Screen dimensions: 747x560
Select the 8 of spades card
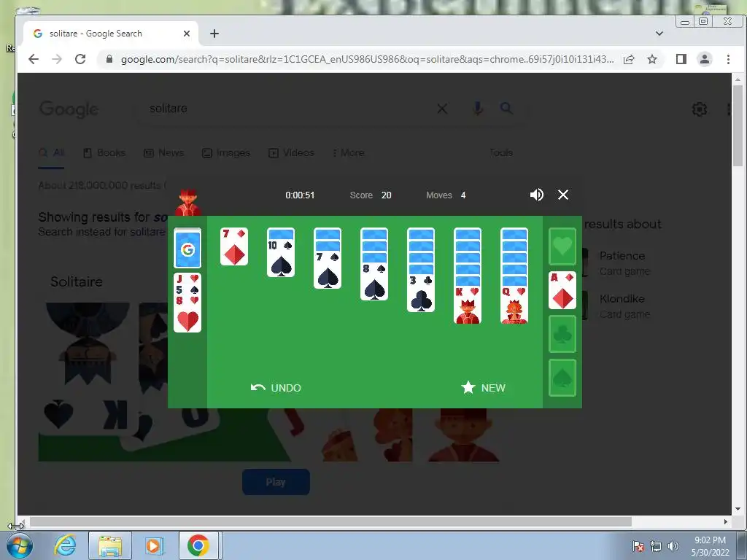(374, 281)
